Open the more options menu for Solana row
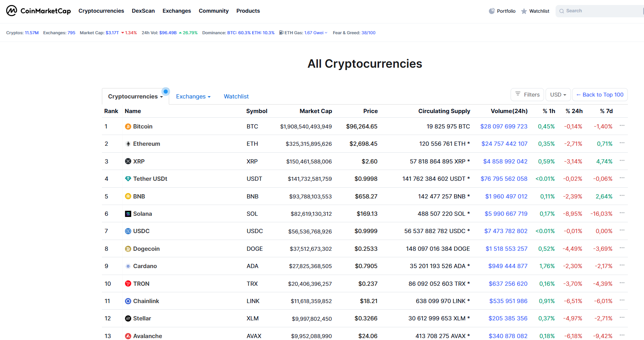The width and height of the screenshot is (644, 340). [622, 213]
